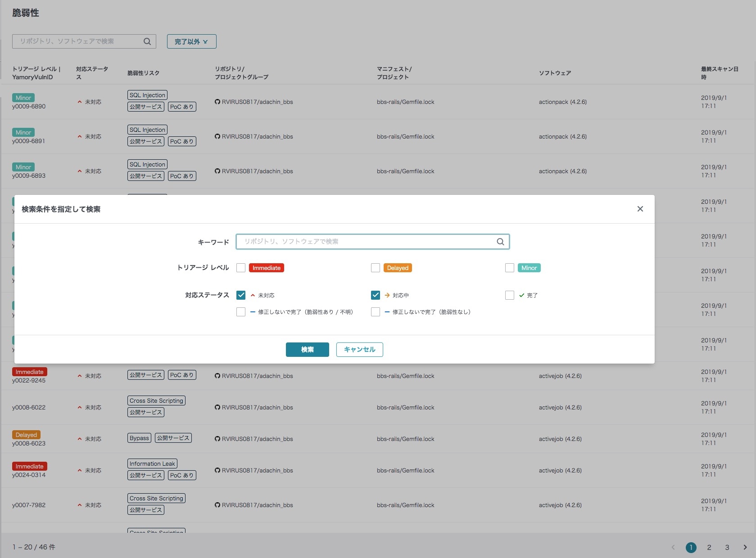The image size is (756, 558).
Task: Uncheck the 未対応 status checkbox
Action: (241, 295)
